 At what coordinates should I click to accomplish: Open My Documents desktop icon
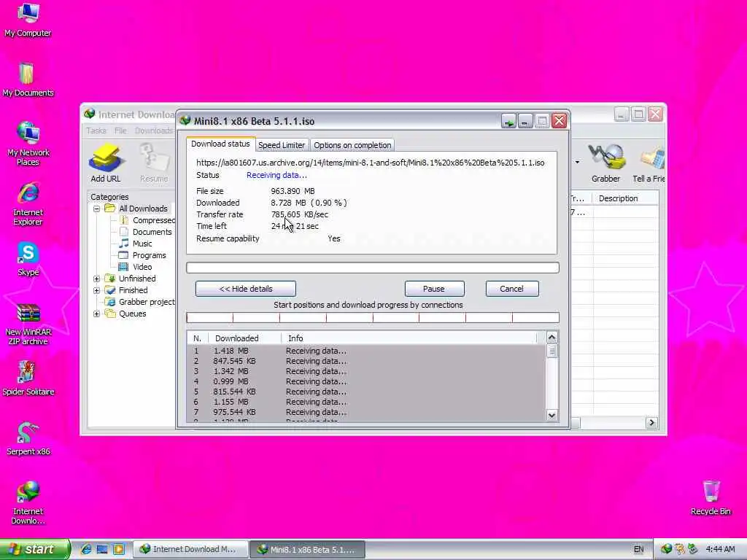[x=28, y=79]
